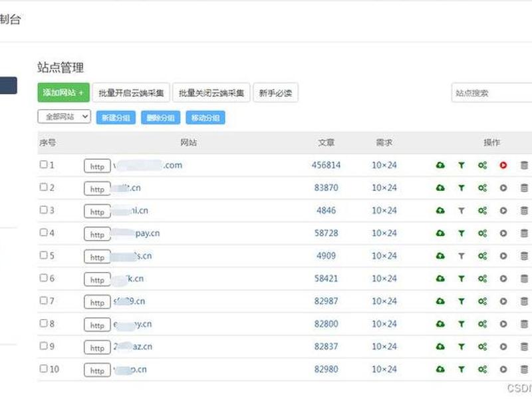Viewport: 532px width, 399px height.
Task: Click filter funnel icon in row 10
Action: tap(461, 369)
